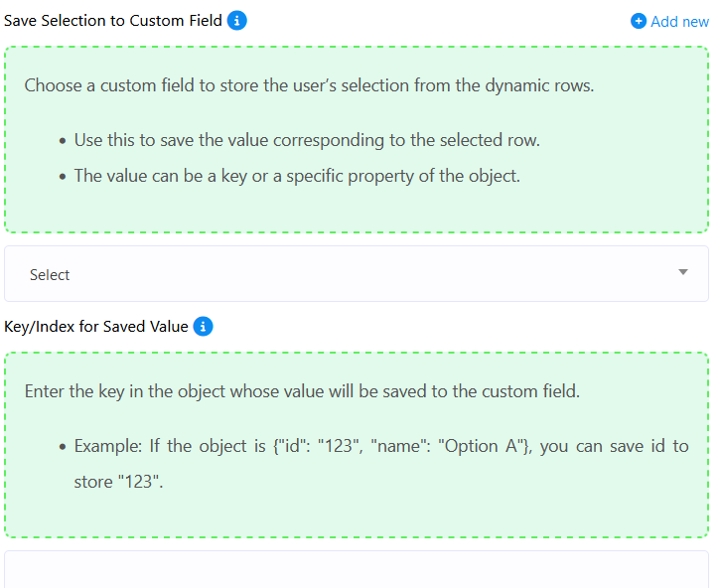Click info icon beside Key/Index for Saved Value

click(203, 326)
